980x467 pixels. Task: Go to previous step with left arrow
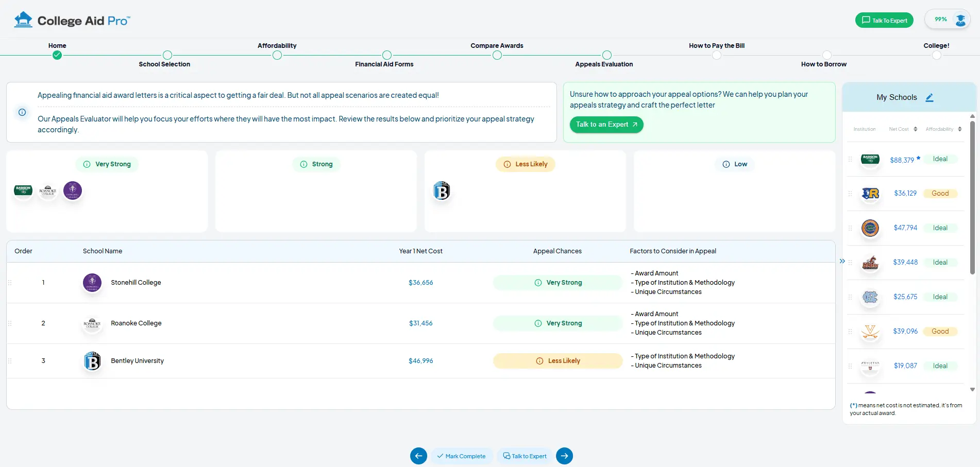coord(418,456)
